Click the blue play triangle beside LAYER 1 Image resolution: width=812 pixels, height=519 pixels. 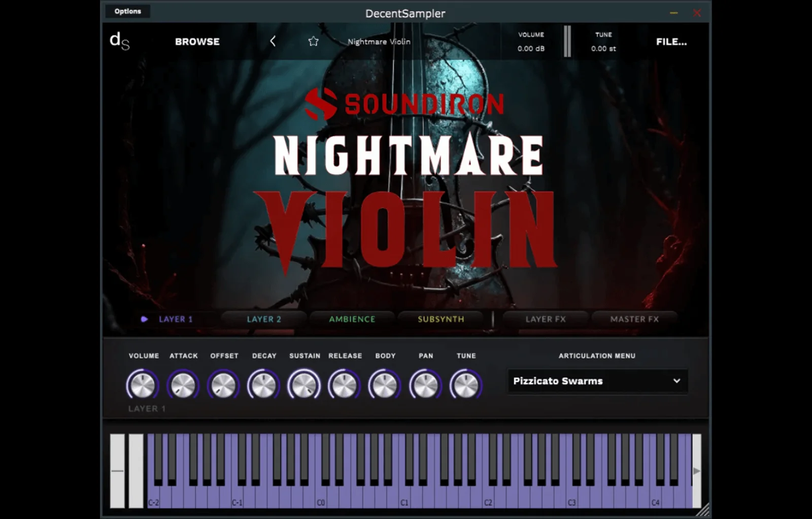(145, 319)
